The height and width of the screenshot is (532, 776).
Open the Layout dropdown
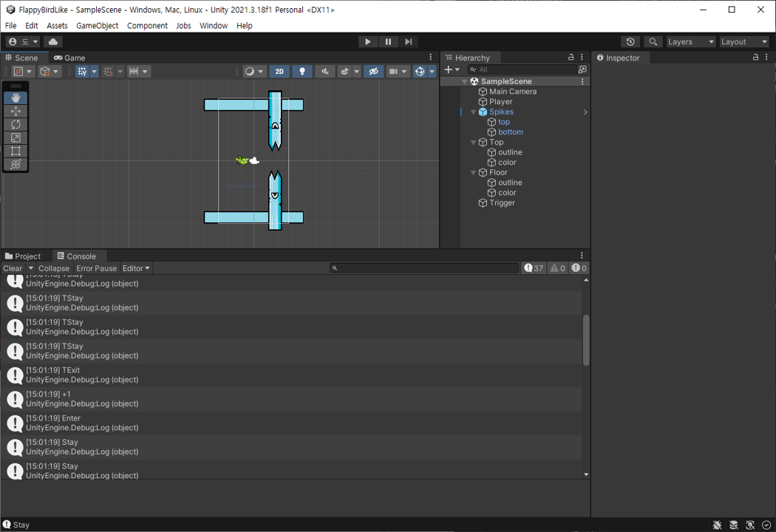pos(743,41)
